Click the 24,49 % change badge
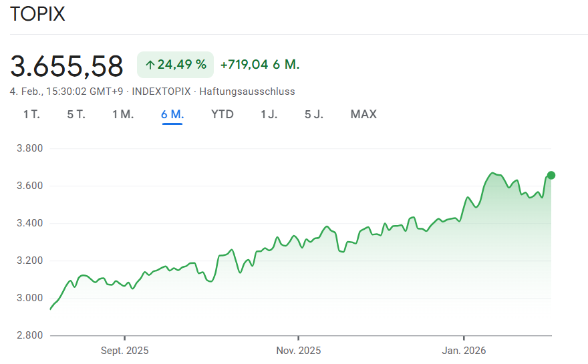 click(x=175, y=65)
